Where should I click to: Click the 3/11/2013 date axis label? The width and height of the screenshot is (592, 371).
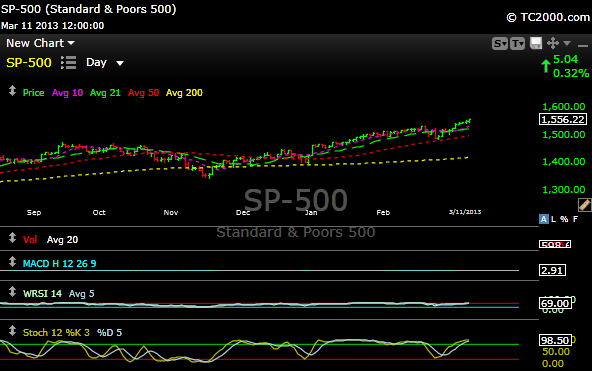coord(465,212)
